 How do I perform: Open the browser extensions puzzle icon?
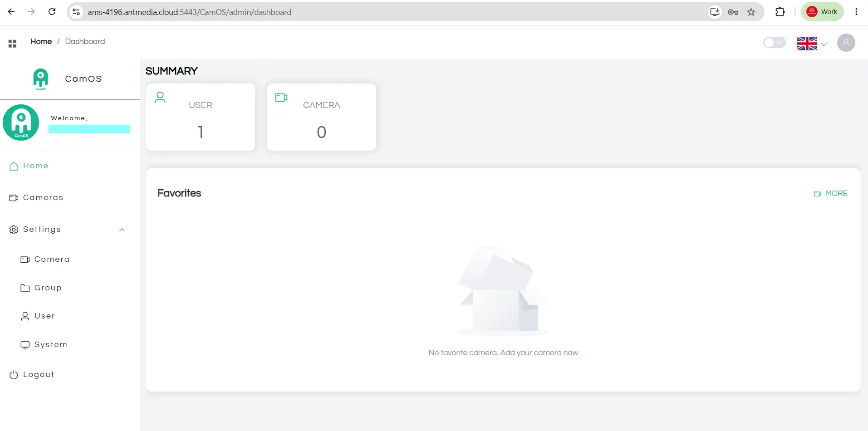[780, 12]
